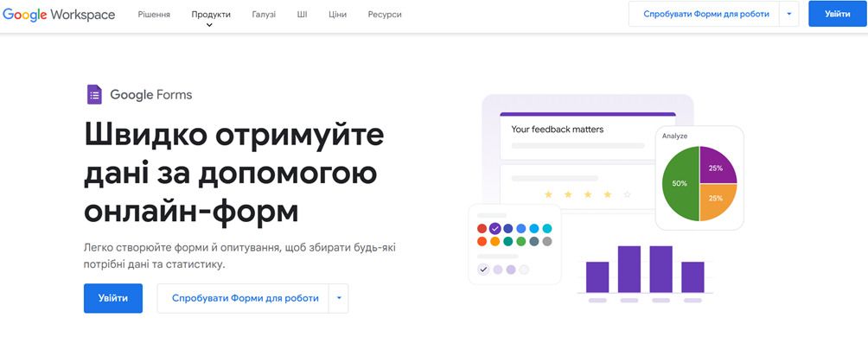The height and width of the screenshot is (362, 868).
Task: Click the headline Швидко отримуйте дані
Action: coord(233,173)
